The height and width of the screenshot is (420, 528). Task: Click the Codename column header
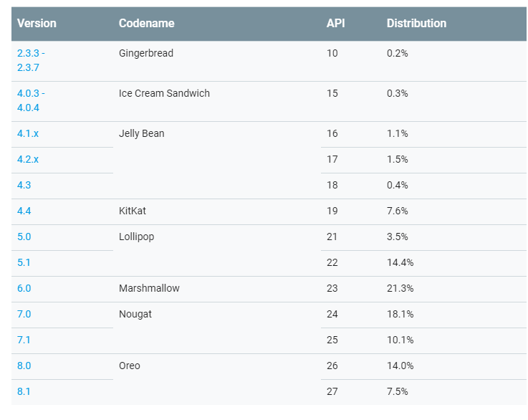point(146,24)
